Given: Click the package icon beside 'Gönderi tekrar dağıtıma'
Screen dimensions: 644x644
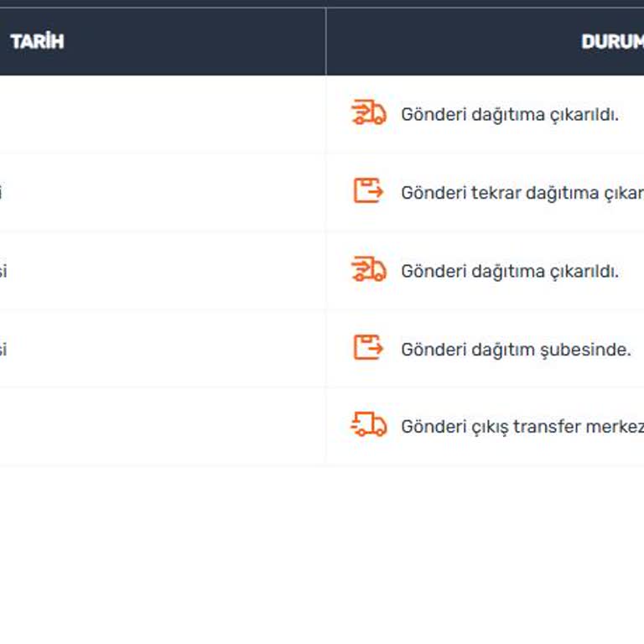Looking at the screenshot, I should pos(368,190).
